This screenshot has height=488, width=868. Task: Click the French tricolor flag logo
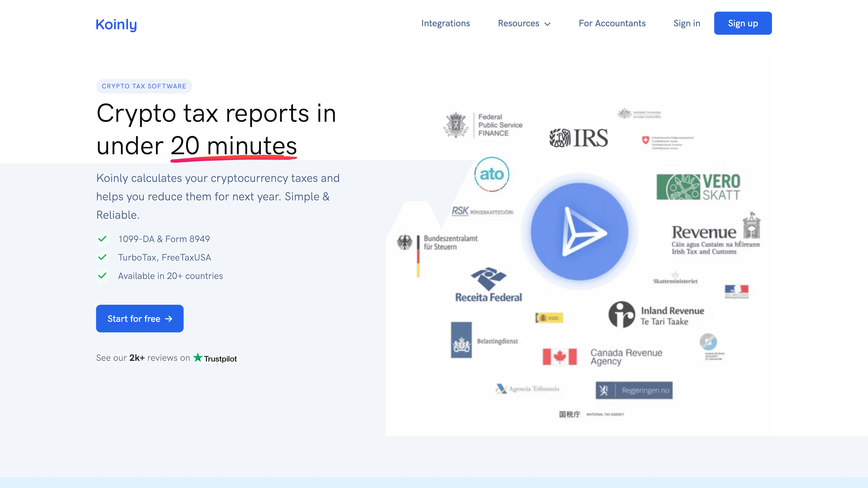pos(737,291)
